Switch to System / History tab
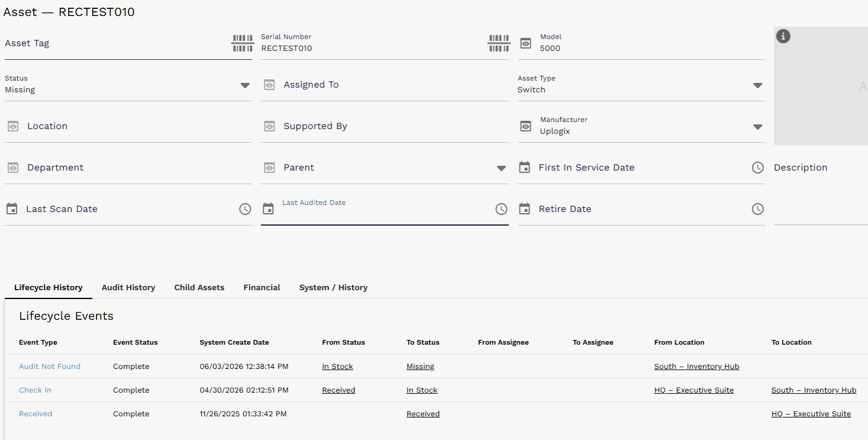Viewport: 868px width, 440px height. pos(334,287)
